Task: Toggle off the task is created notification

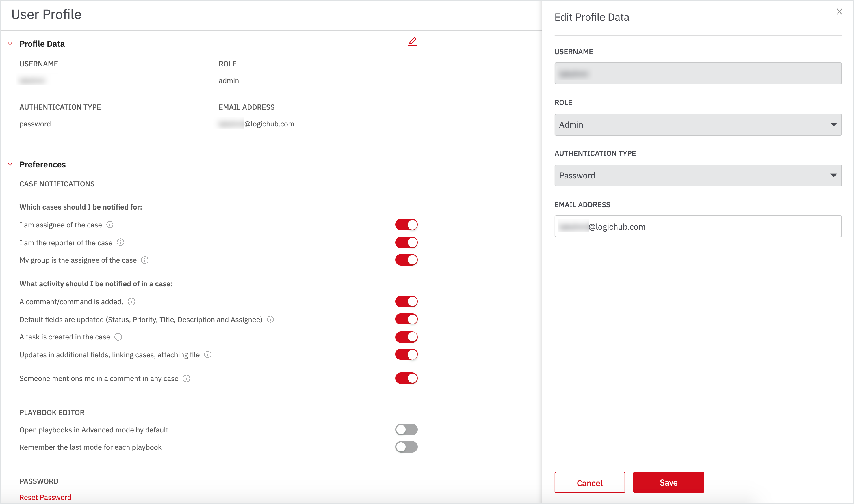Action: (406, 337)
